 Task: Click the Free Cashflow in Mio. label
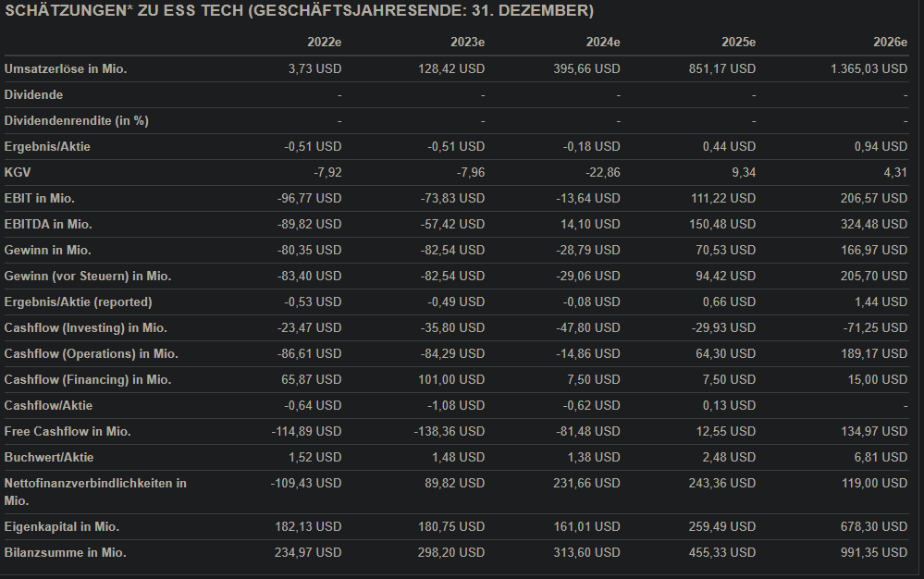click(68, 431)
